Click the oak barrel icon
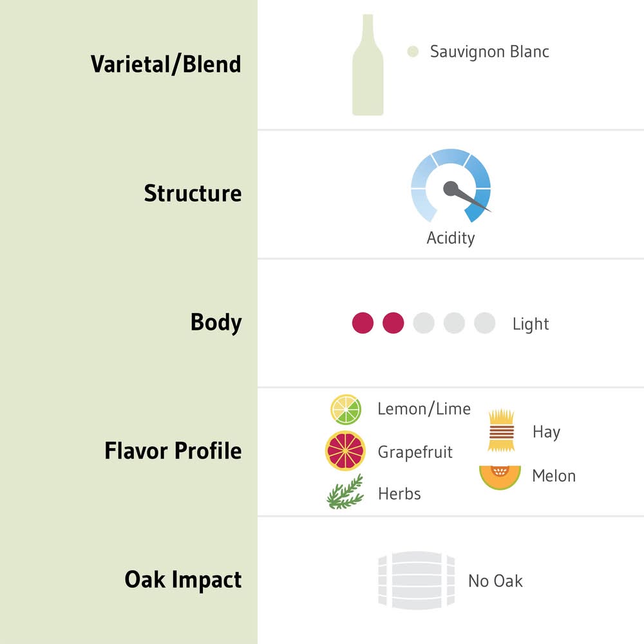The image size is (644, 644). [x=416, y=580]
